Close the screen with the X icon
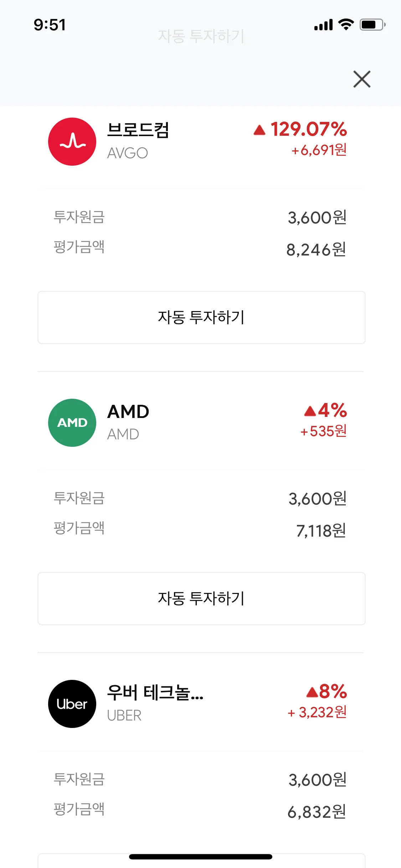The width and height of the screenshot is (401, 868). (362, 79)
